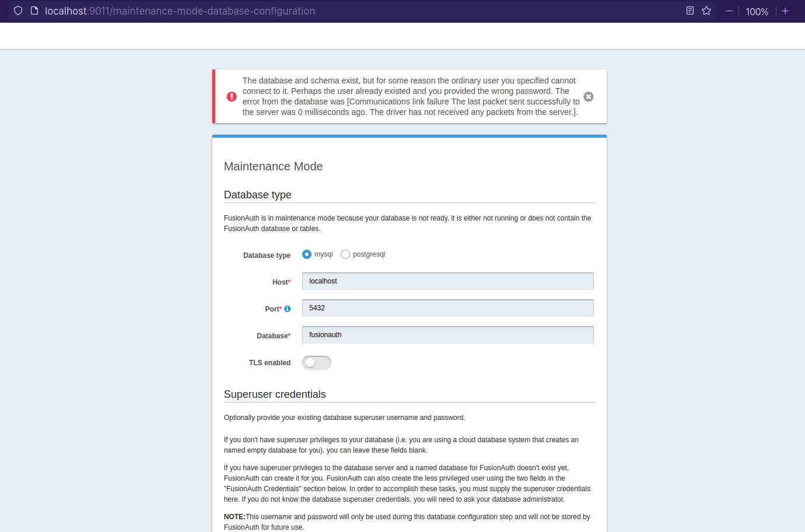Select the mysql database type
This screenshot has height=532, width=805.
307,254
